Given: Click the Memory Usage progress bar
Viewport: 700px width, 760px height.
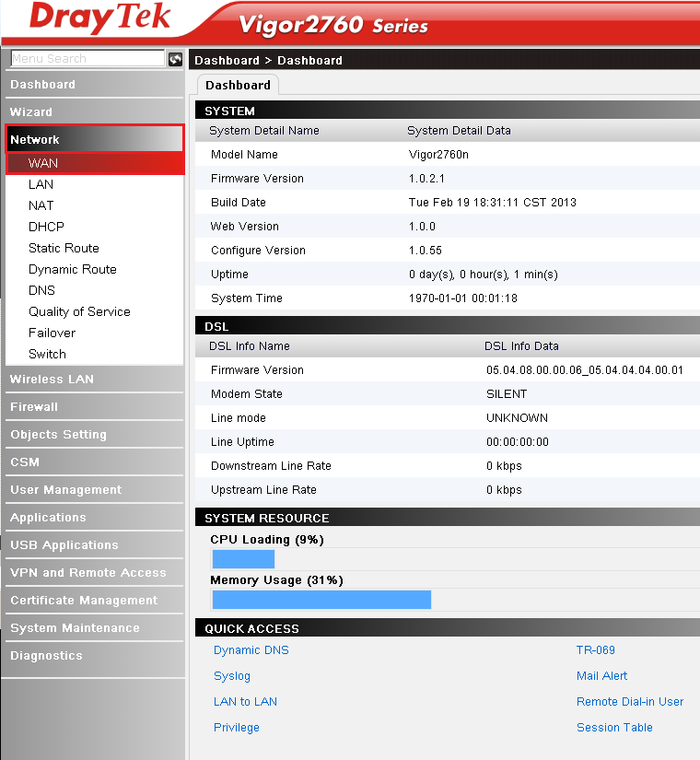Looking at the screenshot, I should [321, 600].
